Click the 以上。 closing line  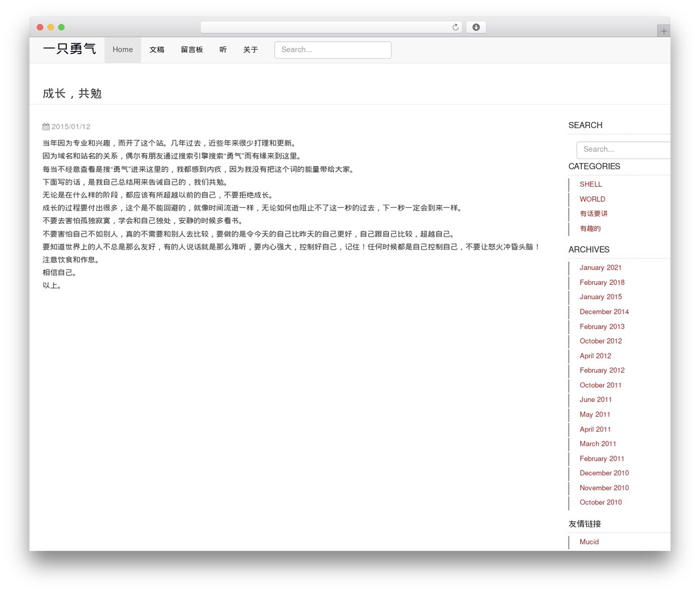54,286
